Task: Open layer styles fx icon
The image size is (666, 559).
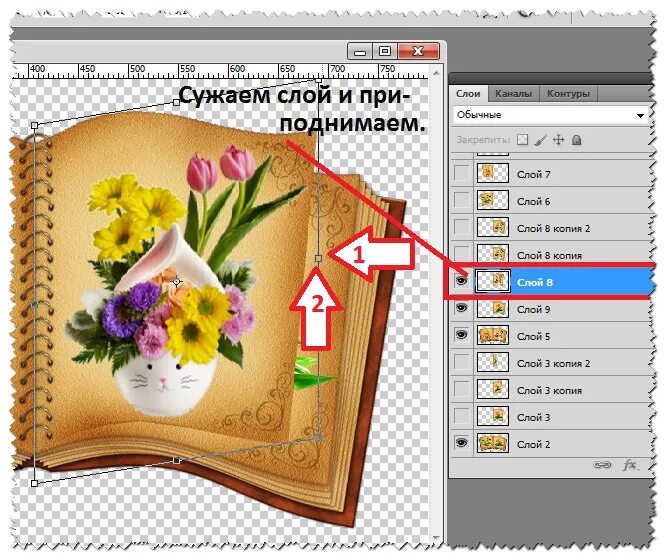Action: pos(630,465)
